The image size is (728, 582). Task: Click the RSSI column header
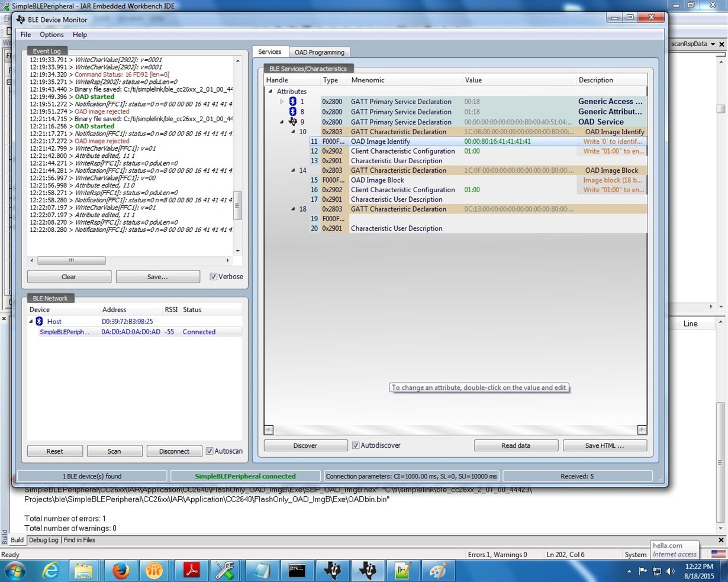[171, 310]
